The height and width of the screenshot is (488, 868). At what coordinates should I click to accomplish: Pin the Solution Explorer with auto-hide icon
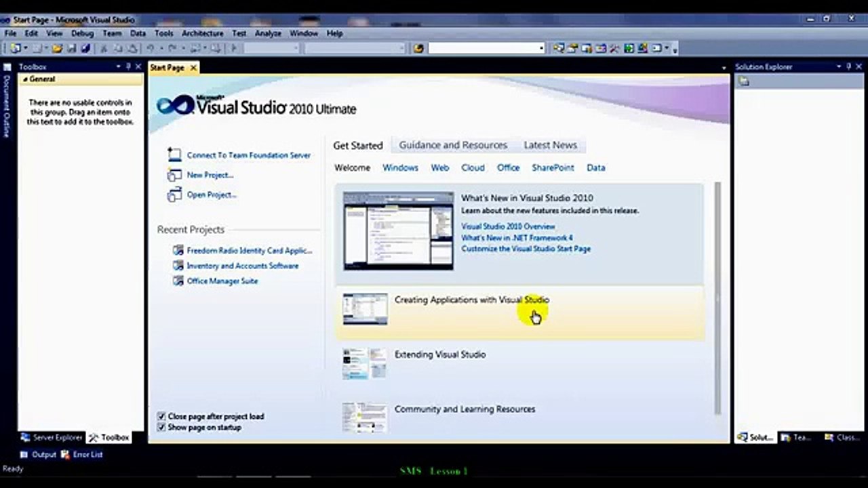click(x=848, y=66)
